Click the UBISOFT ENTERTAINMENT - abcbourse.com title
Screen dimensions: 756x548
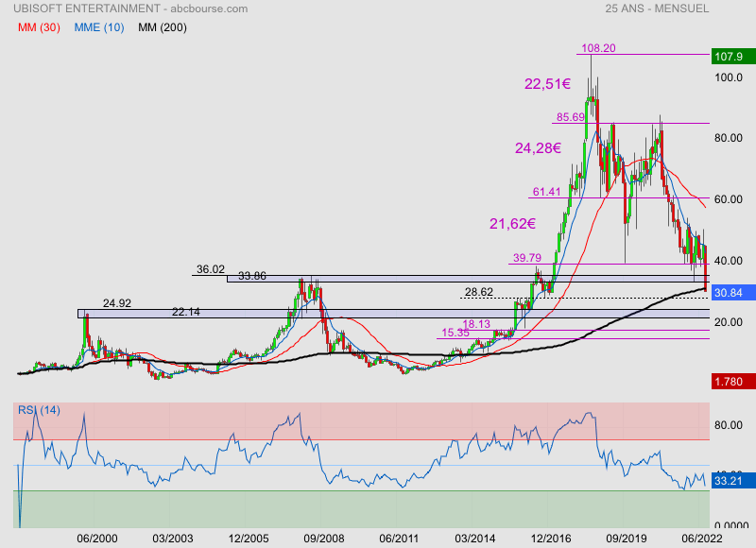pos(130,9)
